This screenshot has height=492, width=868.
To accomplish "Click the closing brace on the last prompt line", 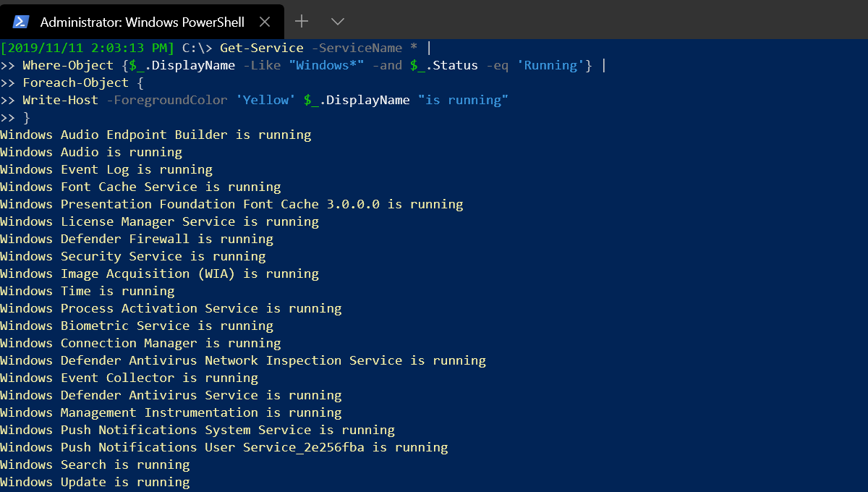I will 27,117.
